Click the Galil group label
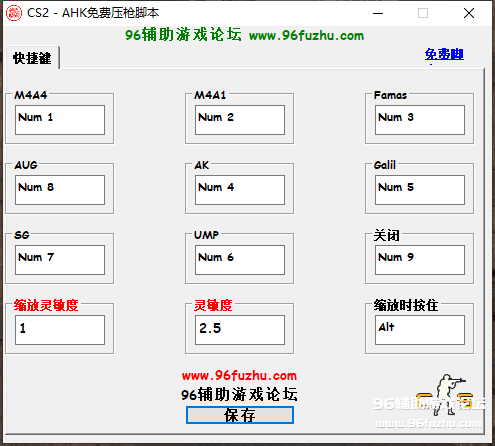 pos(385,165)
